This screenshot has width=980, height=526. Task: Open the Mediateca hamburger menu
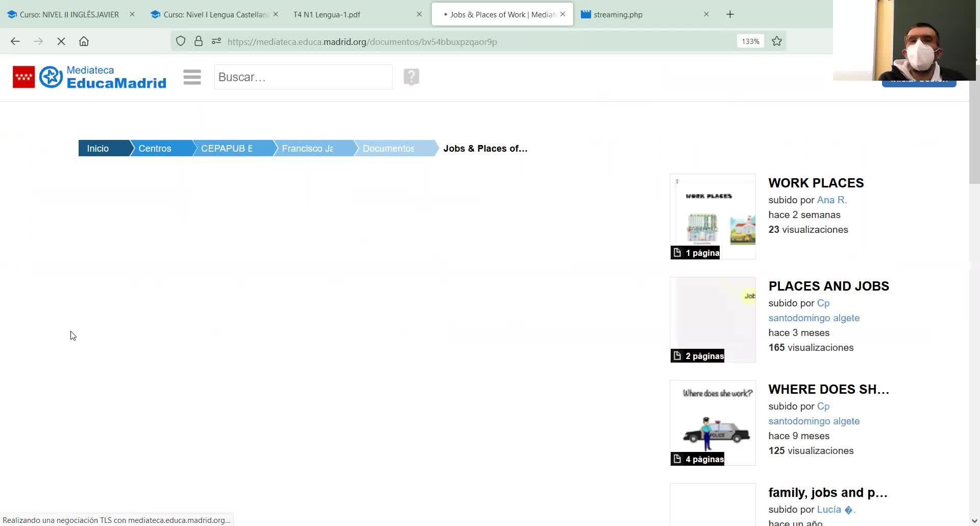[192, 77]
